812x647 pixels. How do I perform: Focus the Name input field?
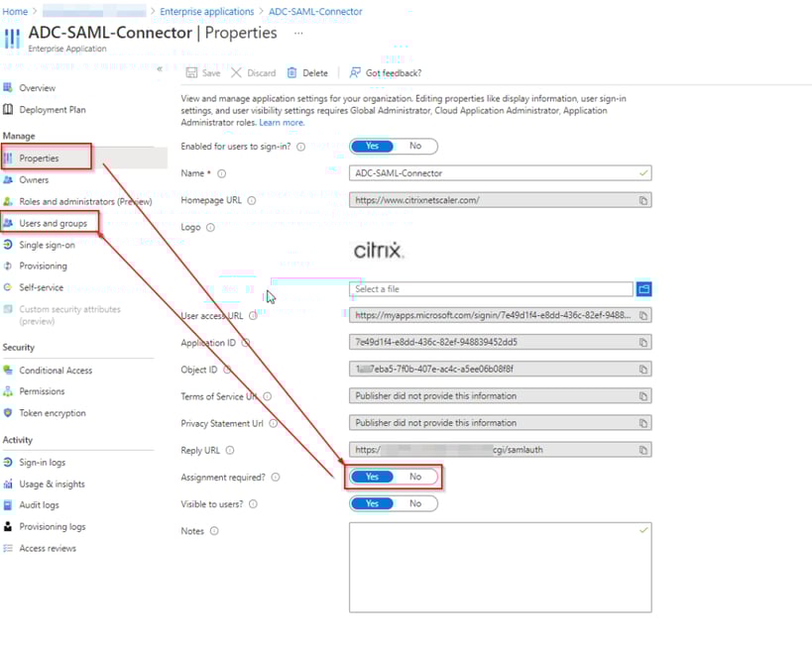click(501, 173)
